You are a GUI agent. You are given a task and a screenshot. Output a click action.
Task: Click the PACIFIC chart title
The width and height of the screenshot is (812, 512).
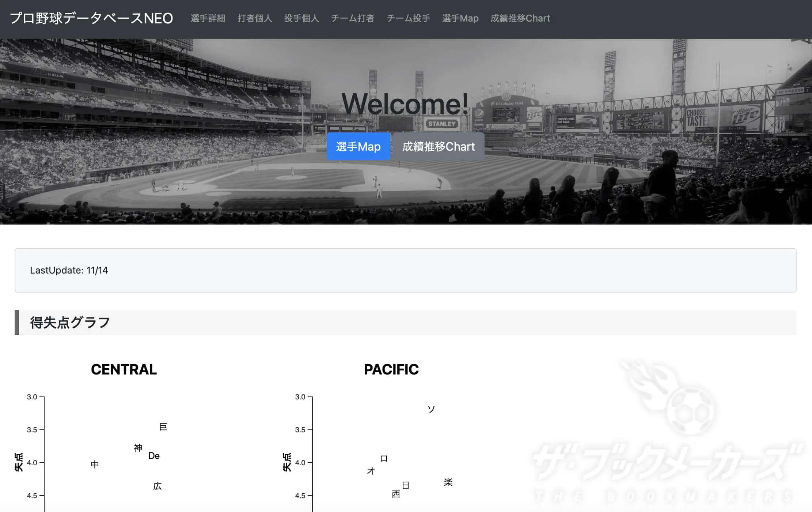tap(391, 369)
